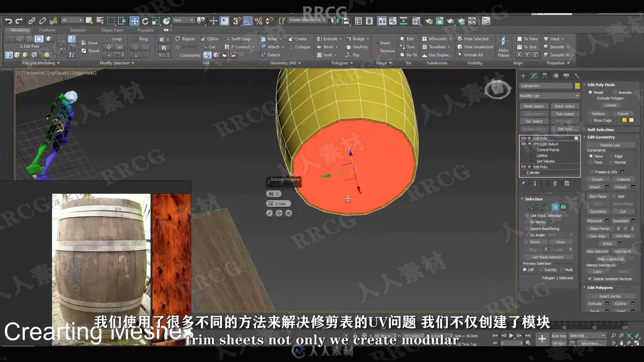
Task: Open the Hierarchy command panel icon
Action: click(545, 76)
